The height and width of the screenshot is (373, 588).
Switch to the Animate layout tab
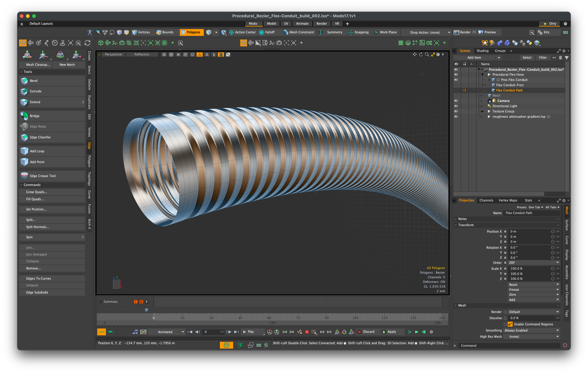click(302, 24)
